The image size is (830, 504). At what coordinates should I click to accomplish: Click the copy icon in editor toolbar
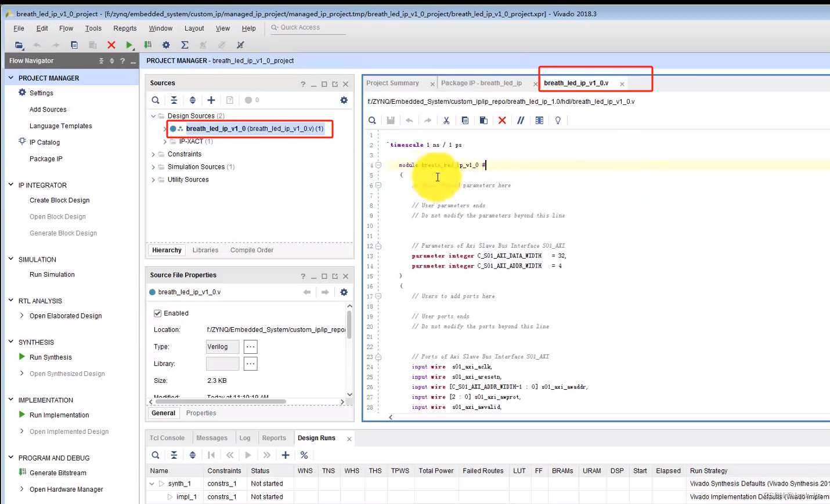(465, 121)
